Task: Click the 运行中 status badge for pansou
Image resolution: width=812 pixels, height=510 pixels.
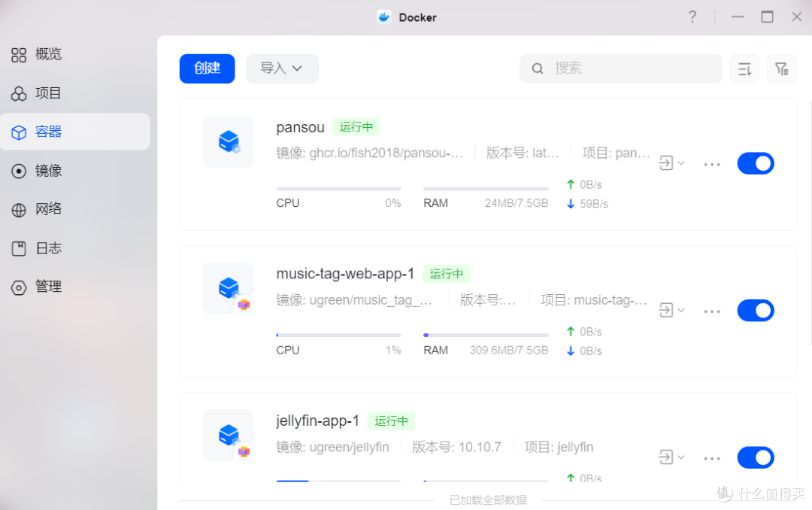Action: 356,127
